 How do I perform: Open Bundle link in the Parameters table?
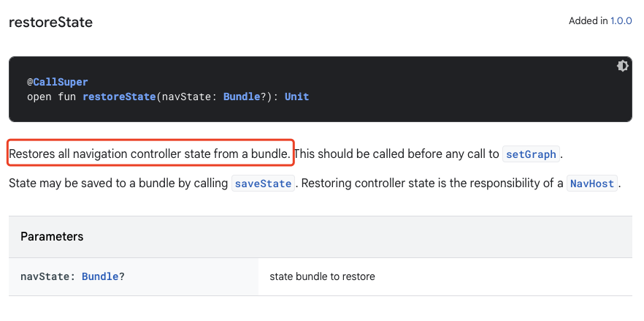click(x=100, y=276)
